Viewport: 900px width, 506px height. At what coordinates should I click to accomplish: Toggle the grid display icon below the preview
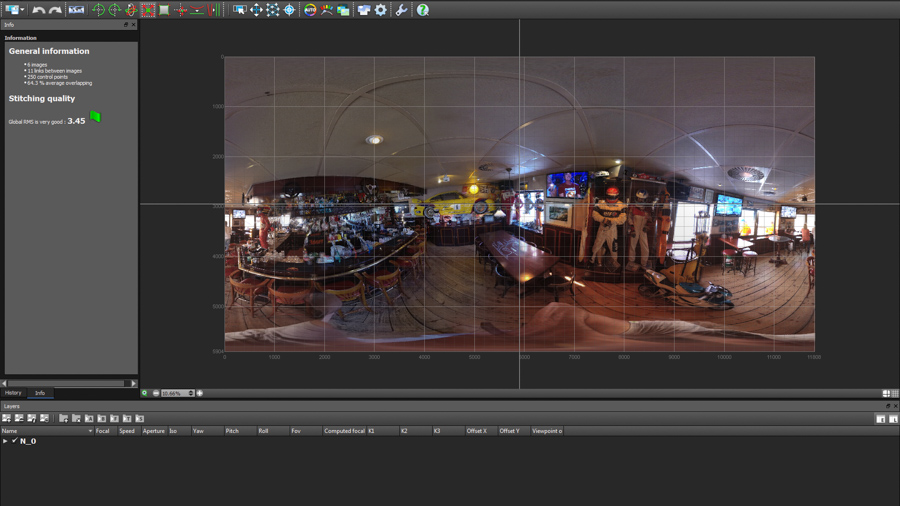pos(895,393)
